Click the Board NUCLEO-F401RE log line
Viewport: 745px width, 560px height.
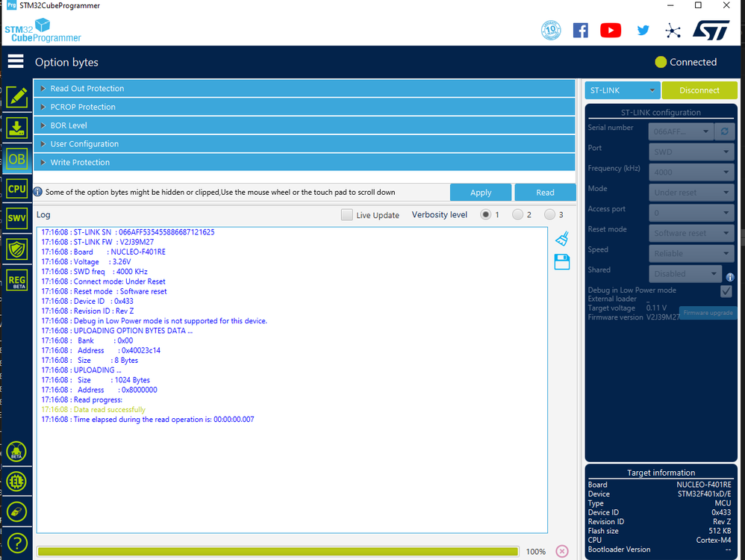[104, 252]
